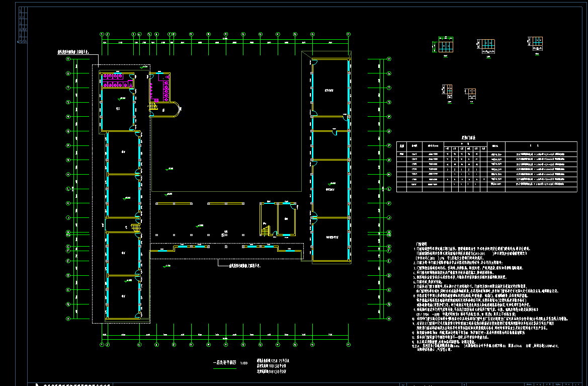Viewport: 588px width, 386px height.
Task: Click the 门窗说明 notes heading
Action: click(421, 244)
